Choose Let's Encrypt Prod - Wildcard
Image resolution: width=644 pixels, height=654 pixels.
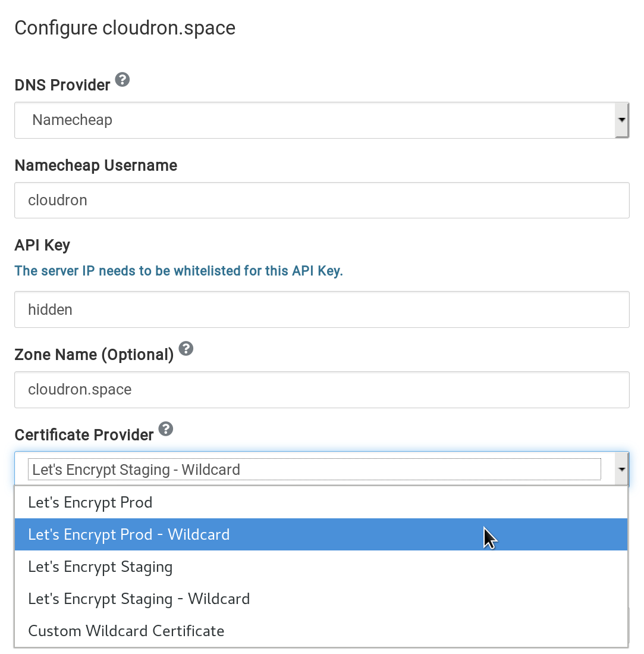coord(129,534)
